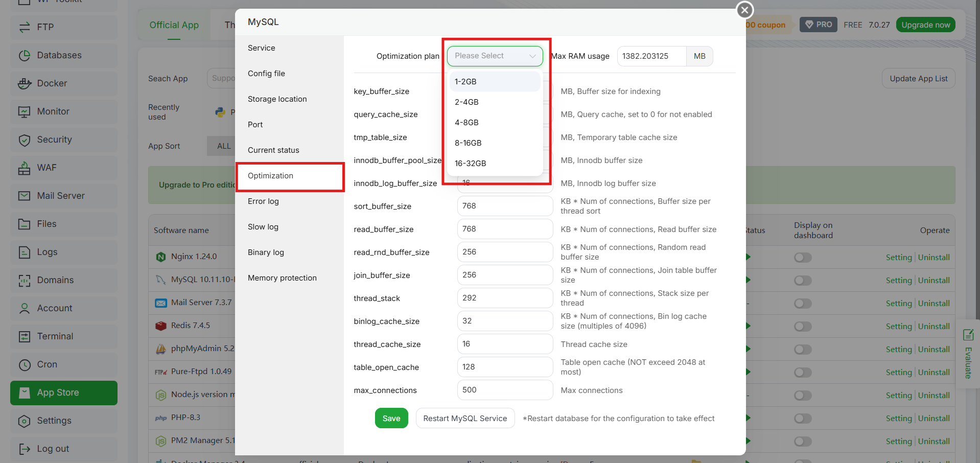Click the Redis 7.4.5 cube icon
This screenshot has height=463, width=980.
(x=161, y=326)
